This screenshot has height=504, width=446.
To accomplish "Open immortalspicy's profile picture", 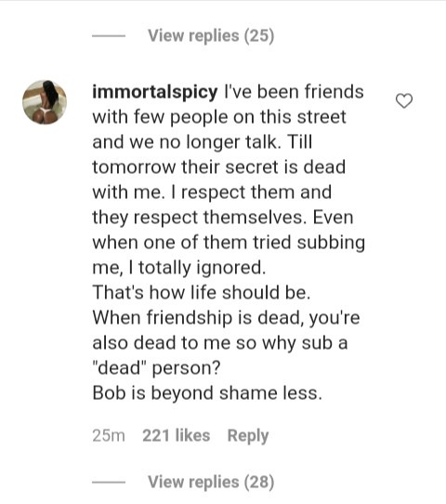I will click(x=45, y=102).
